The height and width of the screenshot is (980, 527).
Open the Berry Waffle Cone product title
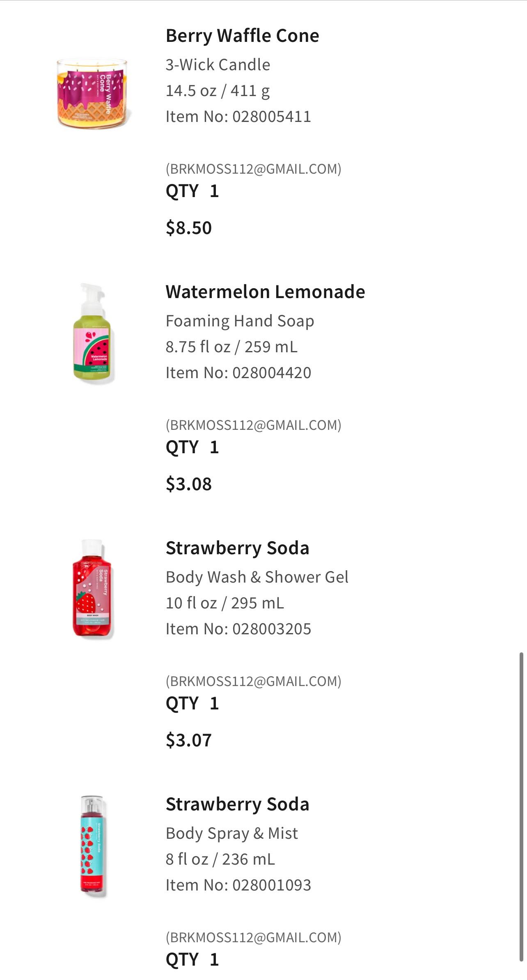[242, 36]
